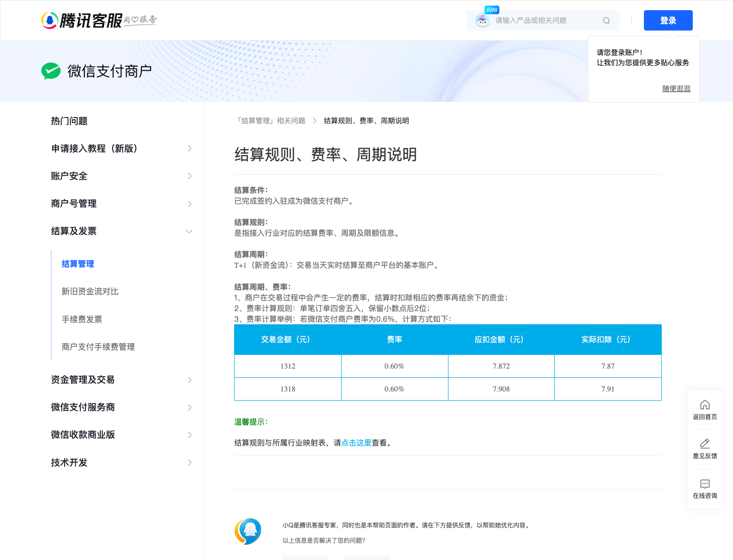733x560 pixels.
Task: Click the 小Q avatar icon
Action: (x=248, y=531)
